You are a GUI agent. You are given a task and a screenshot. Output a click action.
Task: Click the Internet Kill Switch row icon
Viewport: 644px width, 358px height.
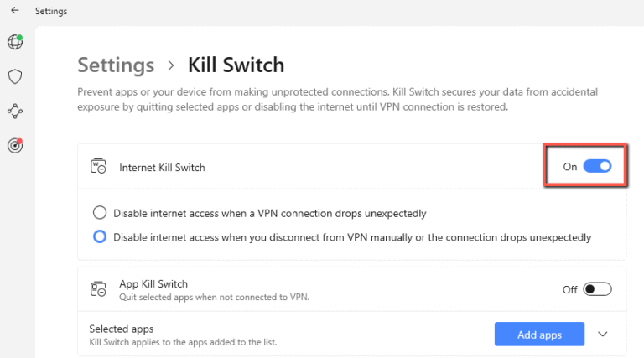click(98, 167)
